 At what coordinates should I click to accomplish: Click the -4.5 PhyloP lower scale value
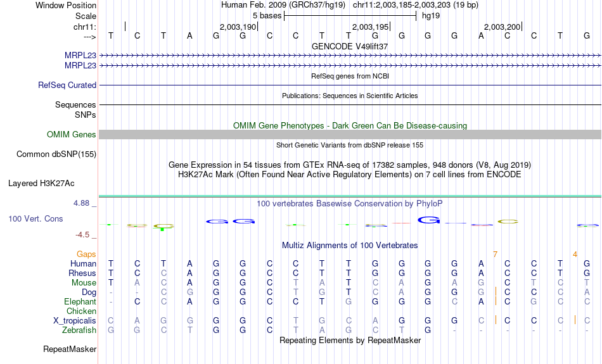pyautogui.click(x=82, y=235)
